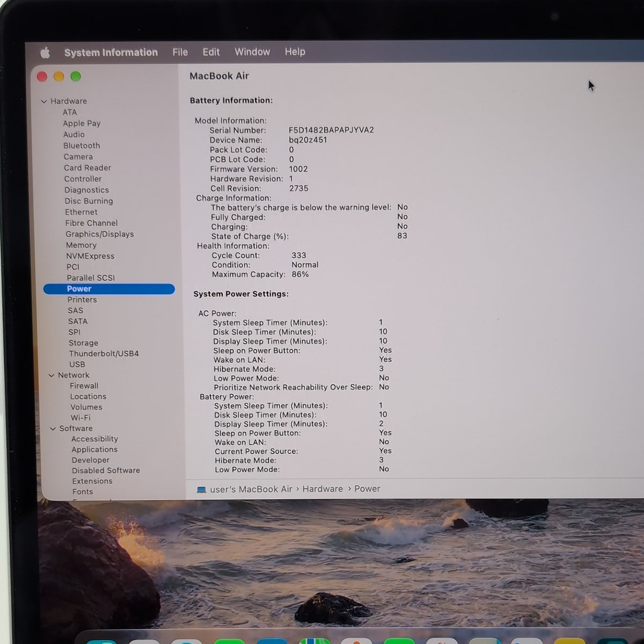Image resolution: width=644 pixels, height=644 pixels.
Task: Select Memory in the sidebar
Action: (81, 245)
